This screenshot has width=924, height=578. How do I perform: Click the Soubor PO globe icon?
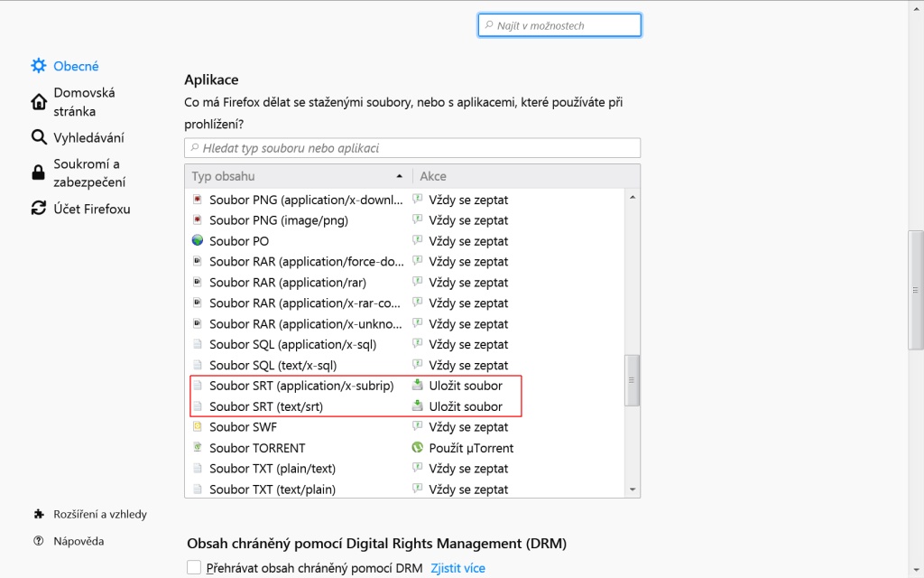click(198, 241)
